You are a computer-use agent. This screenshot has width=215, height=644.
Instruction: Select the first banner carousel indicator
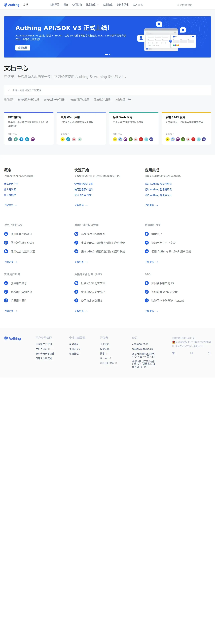tap(106, 55)
